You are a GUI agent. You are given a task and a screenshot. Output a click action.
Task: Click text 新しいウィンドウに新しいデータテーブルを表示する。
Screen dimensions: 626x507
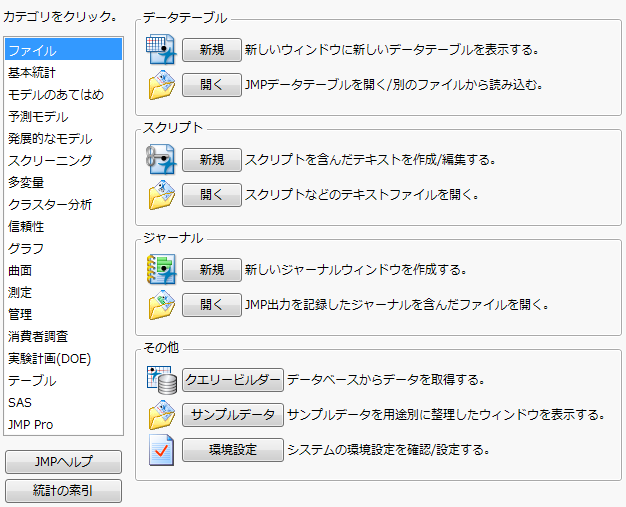pos(392,50)
